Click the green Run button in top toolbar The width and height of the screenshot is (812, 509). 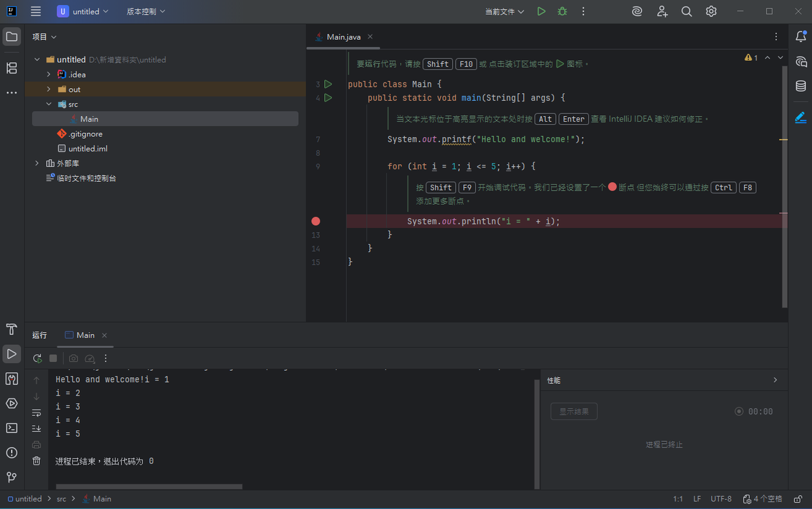click(541, 11)
